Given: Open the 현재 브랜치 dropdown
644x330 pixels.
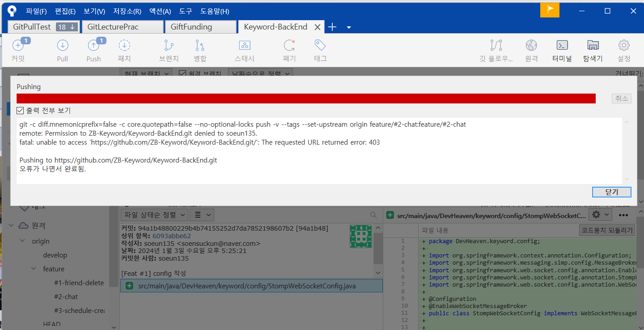Looking at the screenshot, I should 147,73.
